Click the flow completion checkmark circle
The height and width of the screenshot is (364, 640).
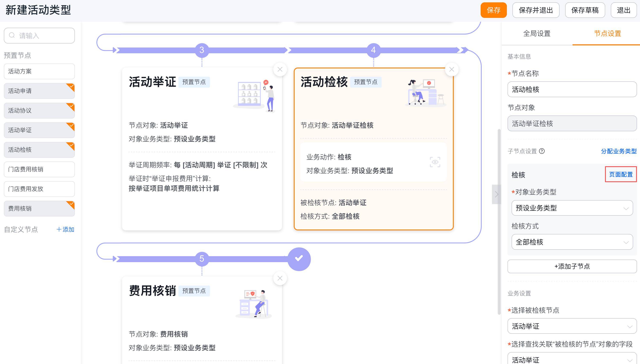click(299, 259)
